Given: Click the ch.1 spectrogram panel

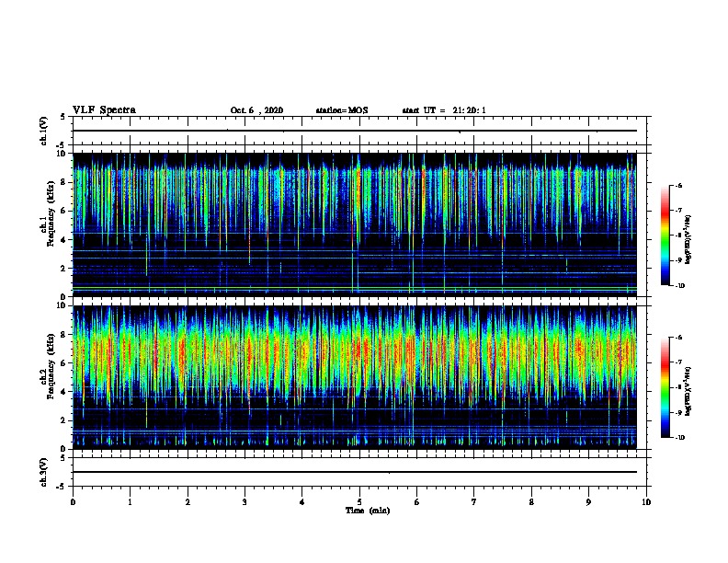Looking at the screenshot, I should tap(355, 224).
